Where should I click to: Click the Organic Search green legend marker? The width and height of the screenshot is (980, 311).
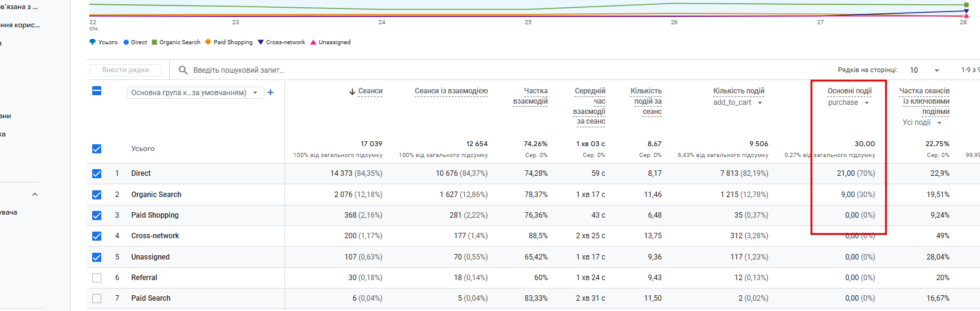[x=155, y=42]
